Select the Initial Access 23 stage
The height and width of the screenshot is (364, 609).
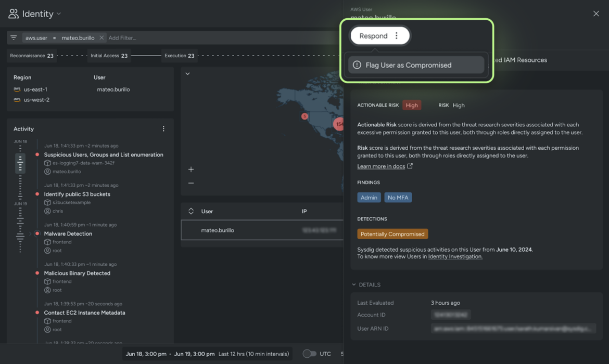[x=109, y=56]
